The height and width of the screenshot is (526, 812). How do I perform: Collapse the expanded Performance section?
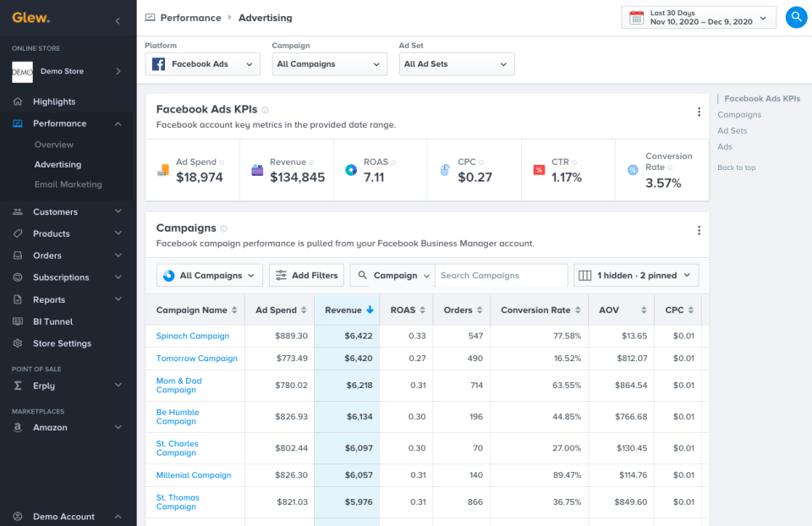coord(118,123)
